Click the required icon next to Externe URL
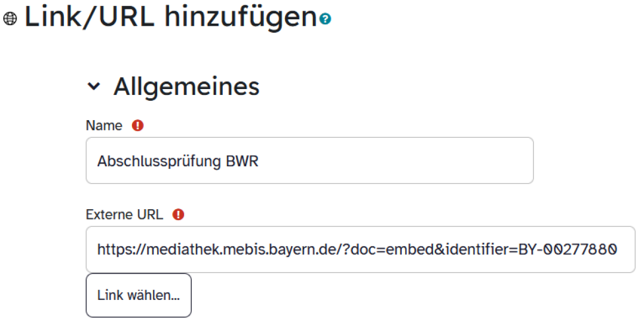644x331 pixels. pos(179,214)
